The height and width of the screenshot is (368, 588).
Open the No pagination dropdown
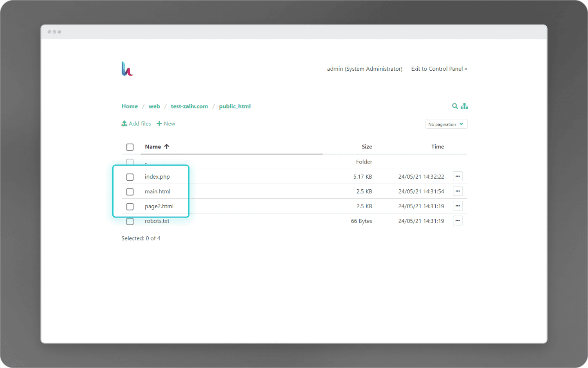446,124
